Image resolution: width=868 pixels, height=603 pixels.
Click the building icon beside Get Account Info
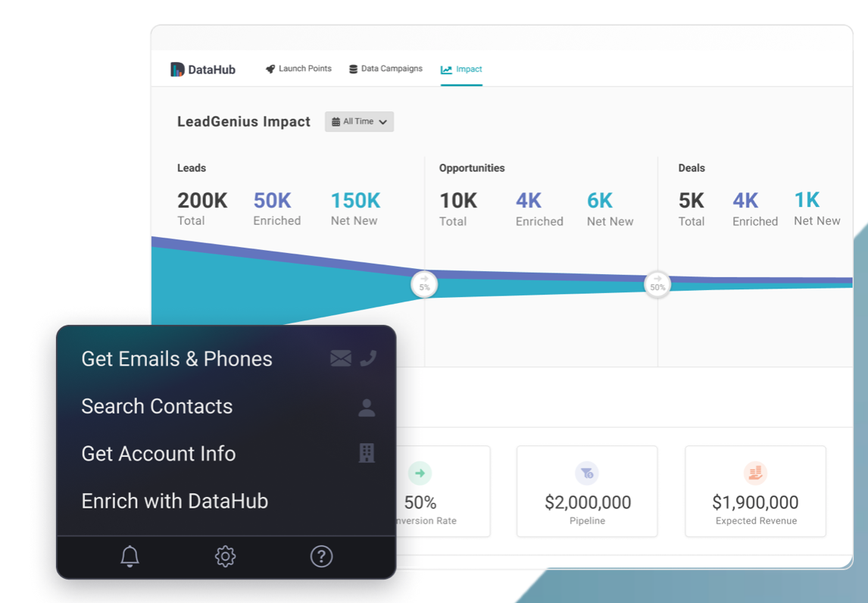(367, 453)
